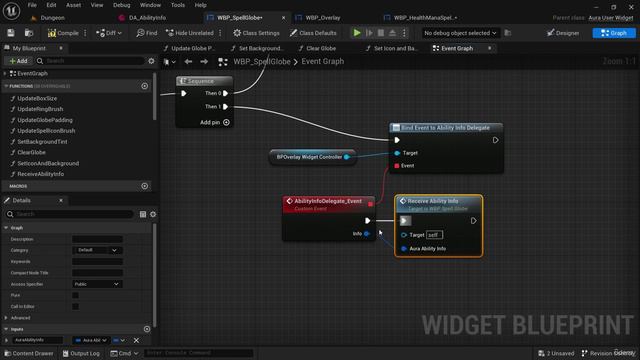Focus the My Blueprint search field
The image size is (640, 360).
coord(90,61)
